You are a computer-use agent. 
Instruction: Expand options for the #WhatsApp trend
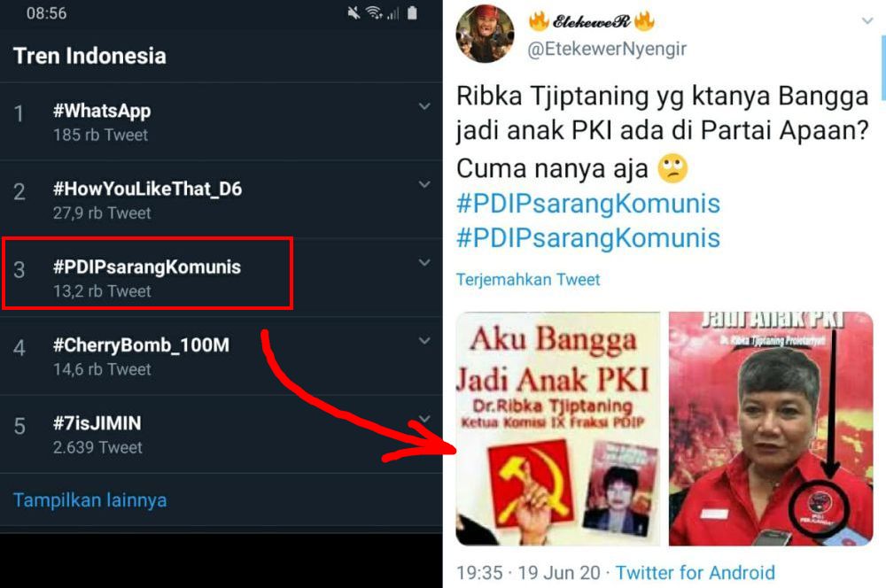[424, 107]
